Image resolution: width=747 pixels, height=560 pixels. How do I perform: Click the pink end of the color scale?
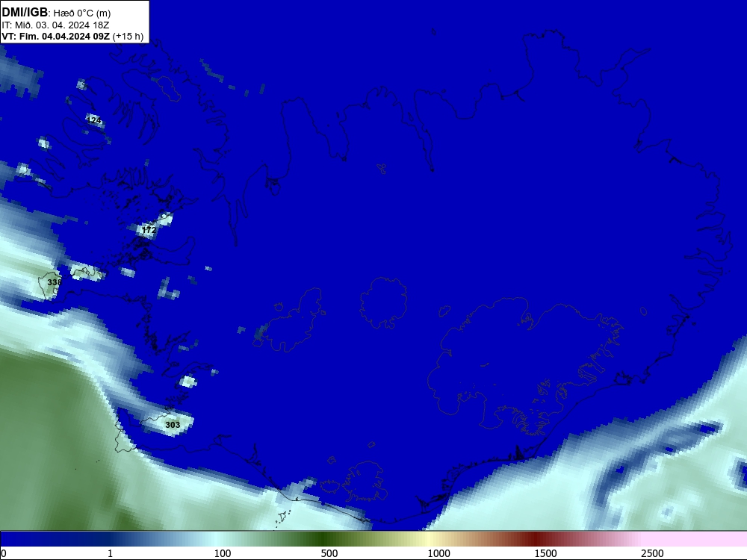pos(695,539)
